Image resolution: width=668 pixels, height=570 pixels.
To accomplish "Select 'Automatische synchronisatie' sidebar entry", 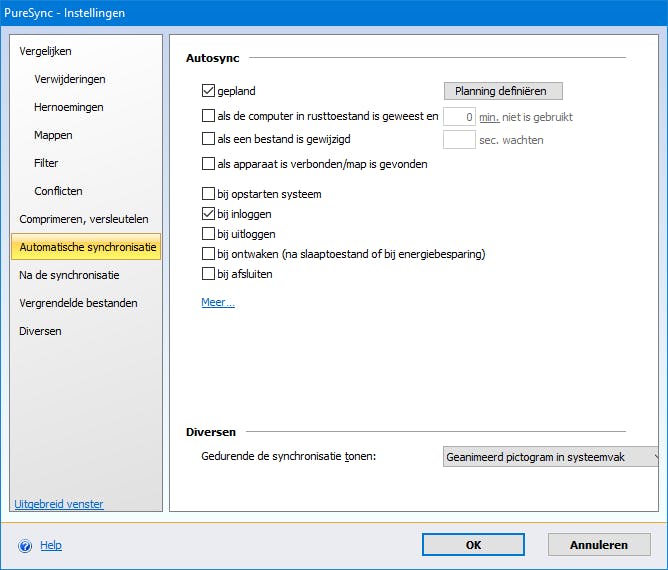I will point(86,247).
